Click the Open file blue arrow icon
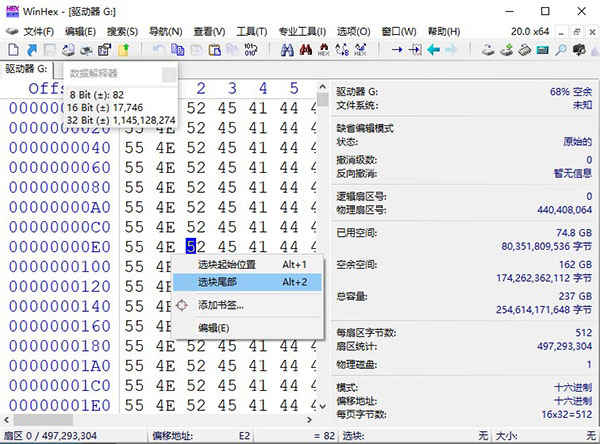600x444 pixels. click(32, 50)
